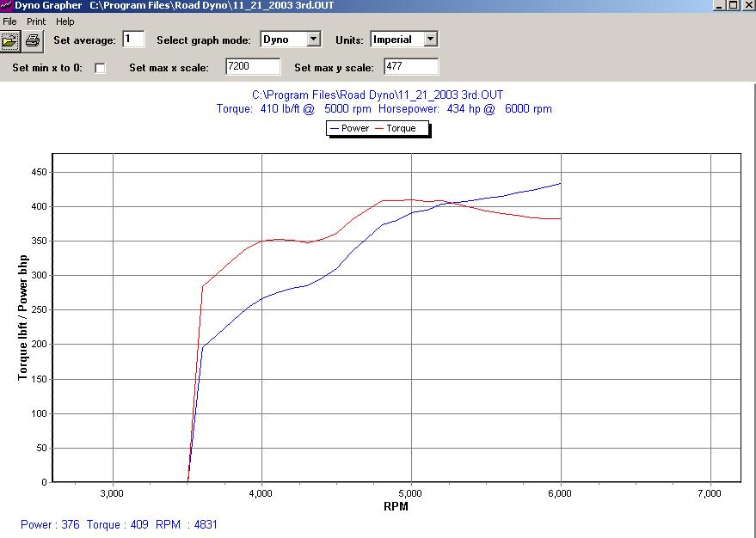Viewport: 756px width, 538px height.
Task: Open the File menu
Action: [10, 21]
